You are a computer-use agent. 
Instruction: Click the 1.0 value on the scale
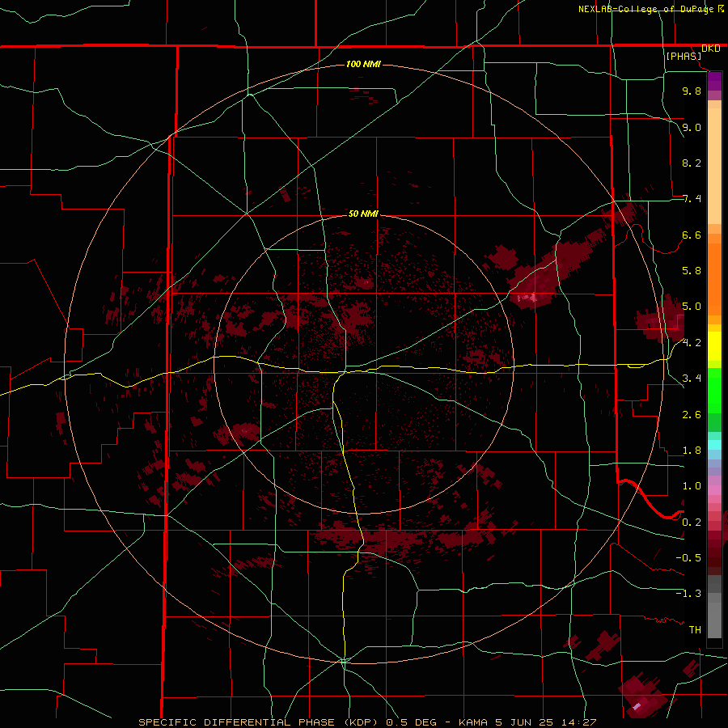(x=692, y=486)
